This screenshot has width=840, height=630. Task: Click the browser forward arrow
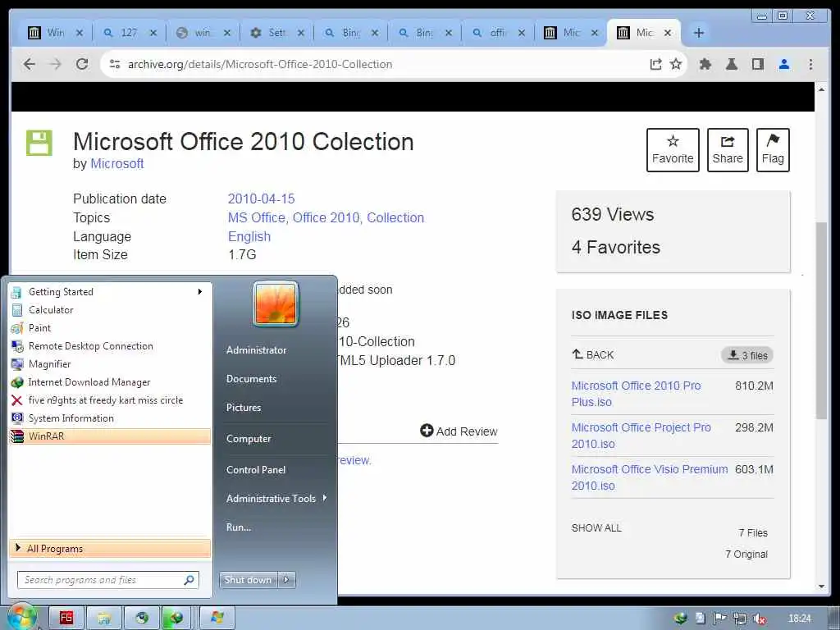click(56, 64)
